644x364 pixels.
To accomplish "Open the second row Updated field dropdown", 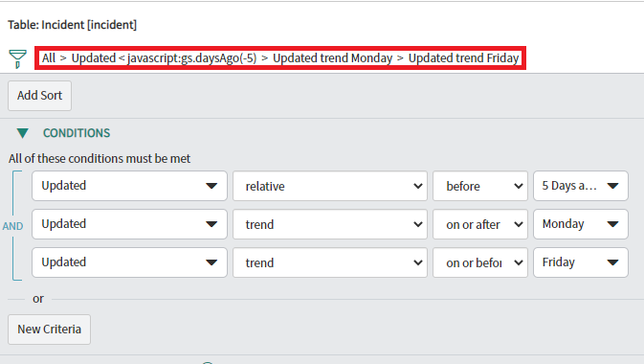I will (129, 224).
